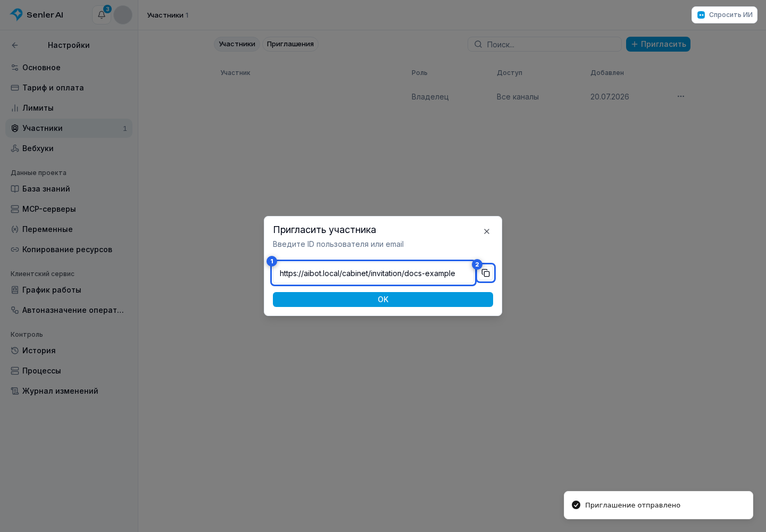766x532 pixels.
Task: Click the 20.07.2026 date cell
Action: 610,97
